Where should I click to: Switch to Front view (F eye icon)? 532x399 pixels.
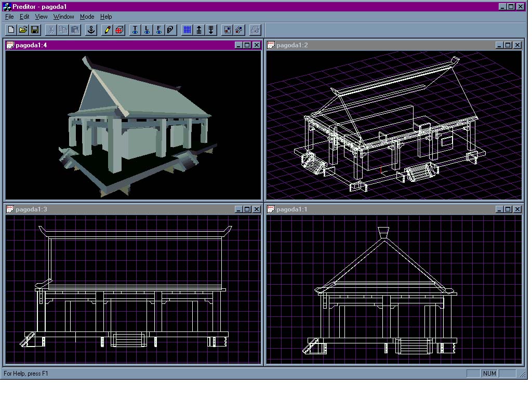tap(159, 30)
